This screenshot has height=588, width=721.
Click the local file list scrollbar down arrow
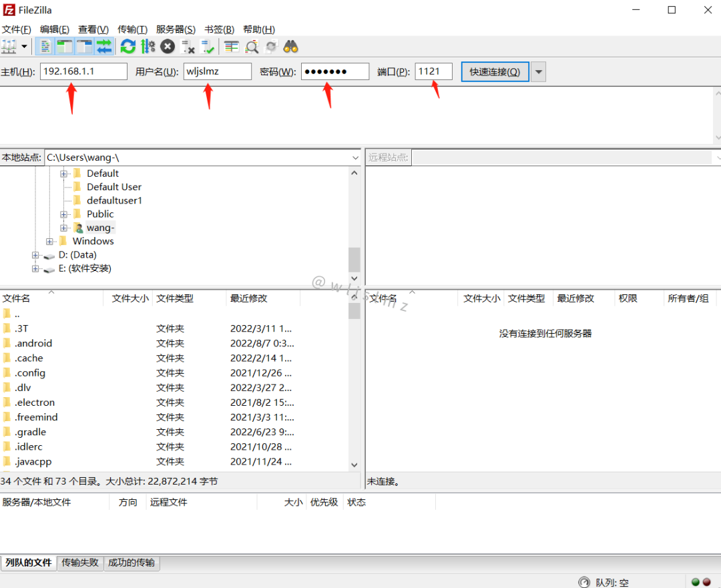354,465
